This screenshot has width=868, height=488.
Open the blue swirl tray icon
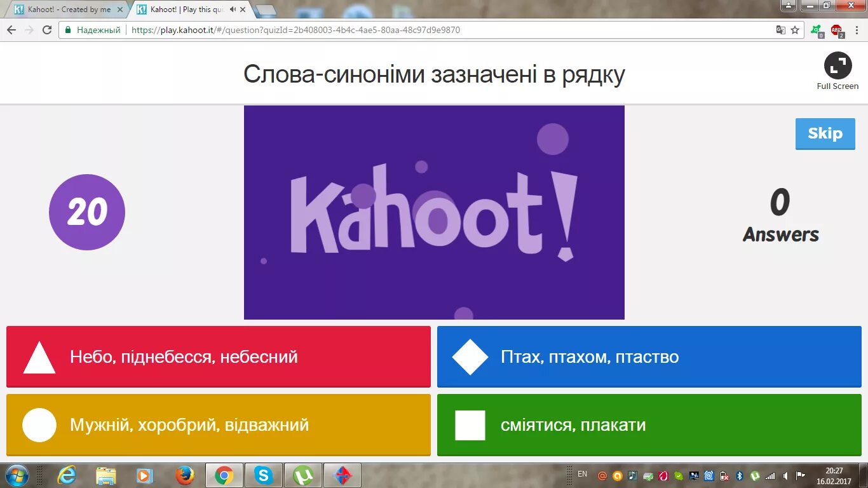[x=709, y=475]
